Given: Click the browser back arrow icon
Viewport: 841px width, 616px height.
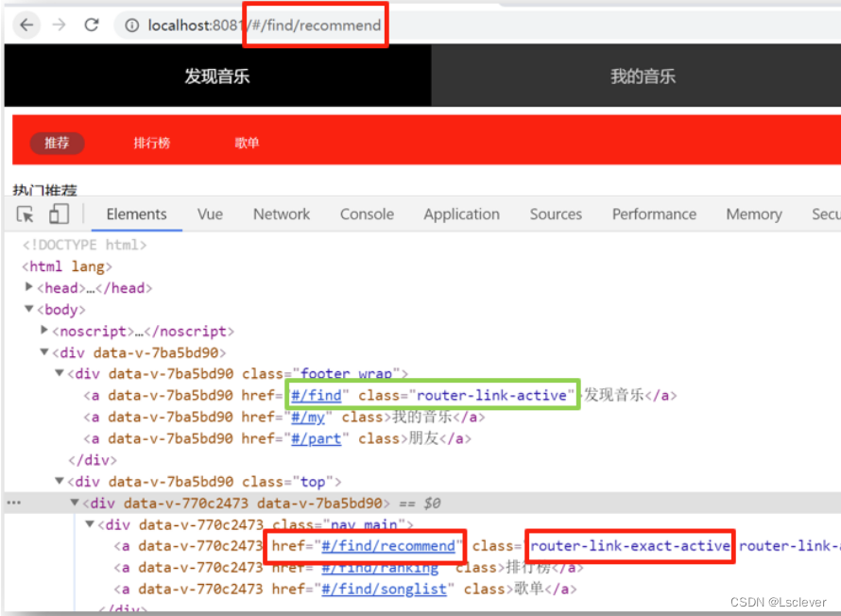Looking at the screenshot, I should 26,26.
